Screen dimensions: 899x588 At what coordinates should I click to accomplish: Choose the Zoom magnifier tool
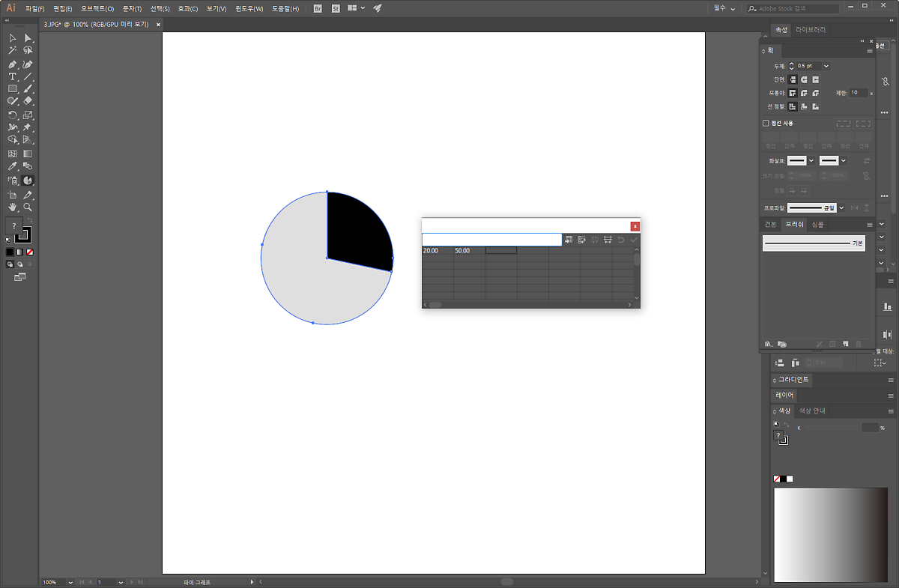coord(28,207)
